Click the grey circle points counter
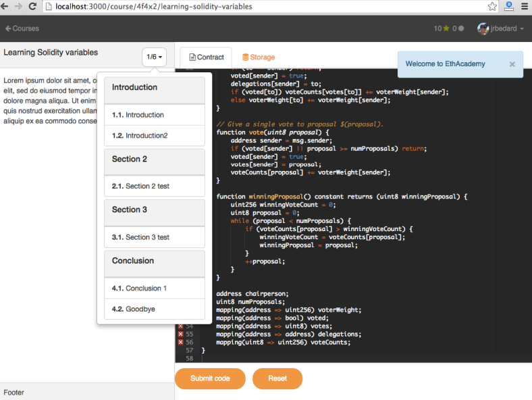532x400 pixels. (458, 28)
